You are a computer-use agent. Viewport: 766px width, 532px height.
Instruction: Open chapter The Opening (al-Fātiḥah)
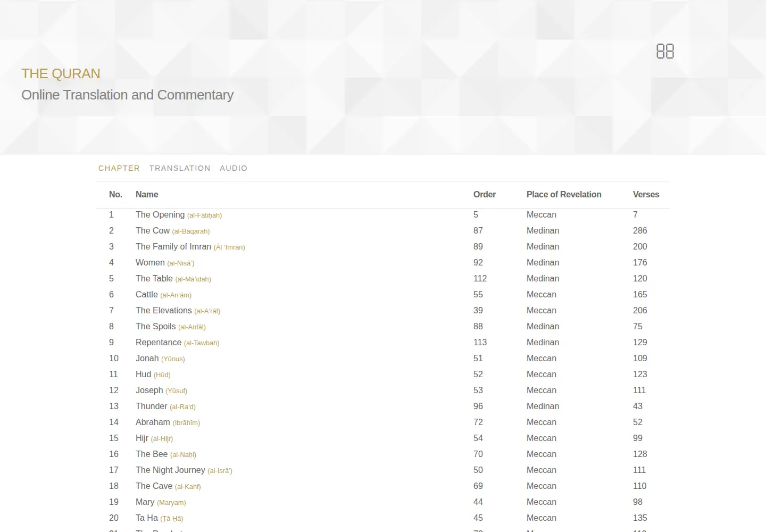coord(179,215)
